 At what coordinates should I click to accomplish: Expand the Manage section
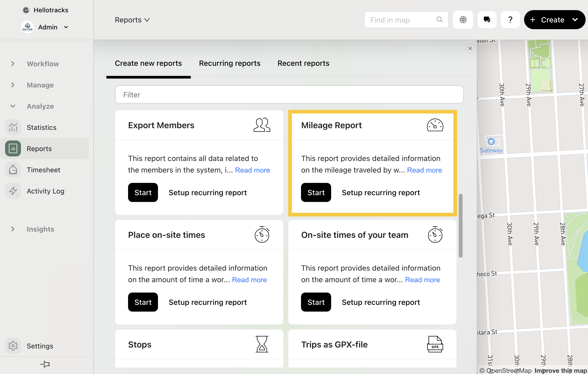[x=13, y=85]
